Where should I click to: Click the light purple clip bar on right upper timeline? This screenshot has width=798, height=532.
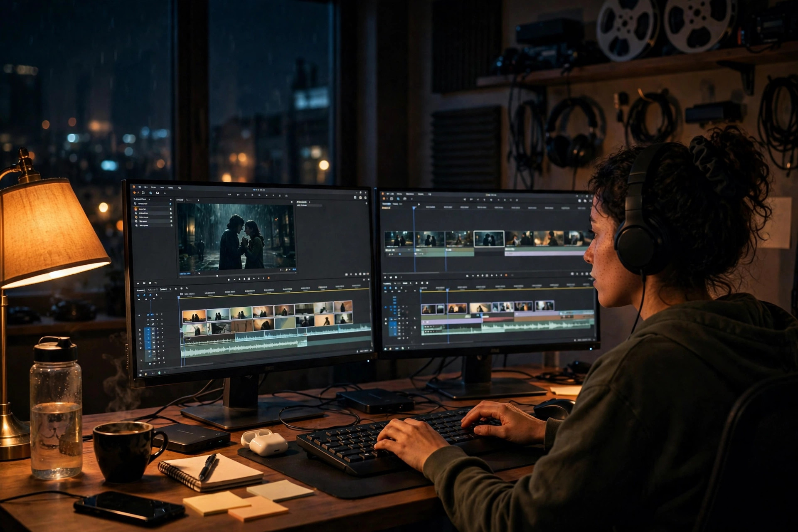(544, 254)
